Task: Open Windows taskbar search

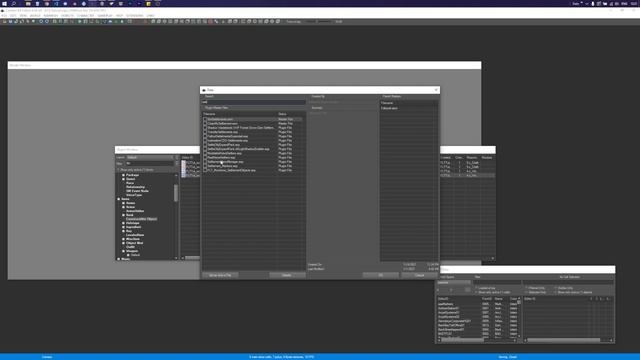Action: pos(14,4)
